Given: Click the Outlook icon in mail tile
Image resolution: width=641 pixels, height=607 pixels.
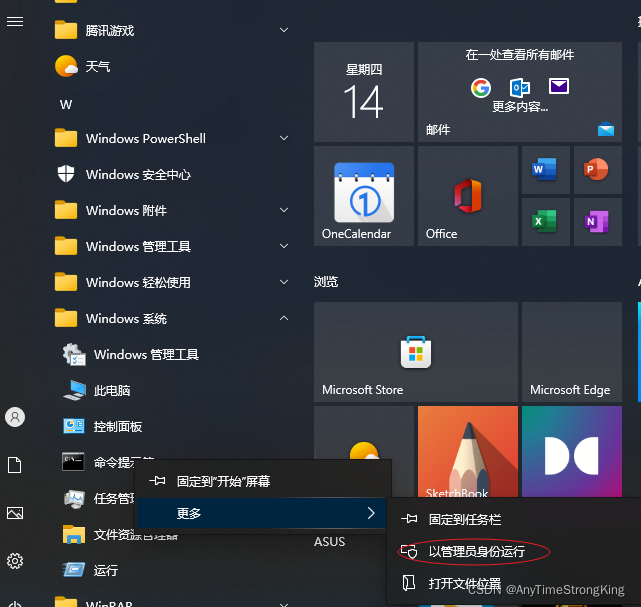Looking at the screenshot, I should (x=520, y=87).
